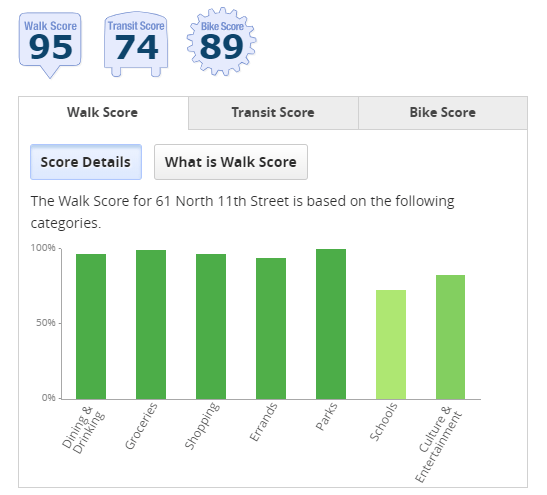This screenshot has height=495, width=547.
Task: Click the Groceries axis label
Action: coord(141,426)
